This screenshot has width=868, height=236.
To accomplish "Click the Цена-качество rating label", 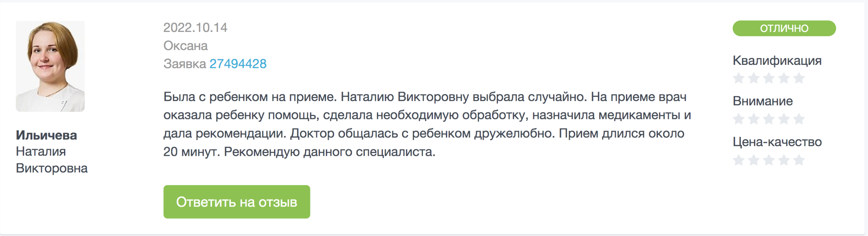I will point(777,142).
